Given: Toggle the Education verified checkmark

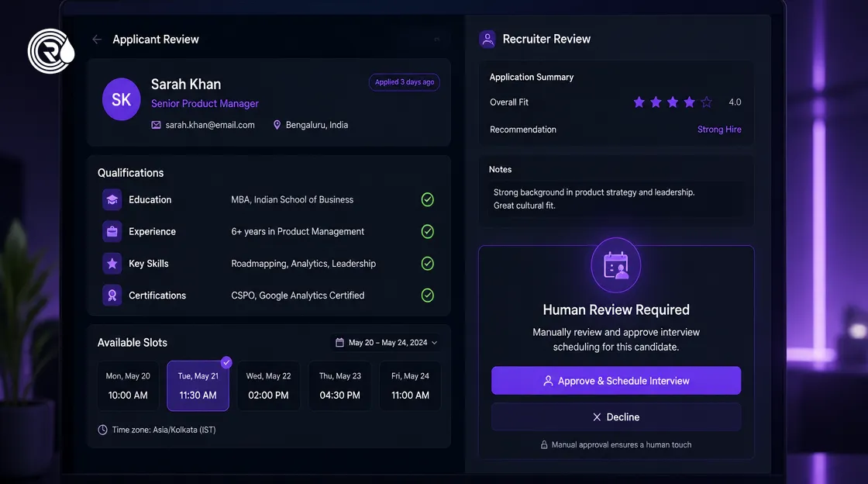Looking at the screenshot, I should (x=427, y=199).
